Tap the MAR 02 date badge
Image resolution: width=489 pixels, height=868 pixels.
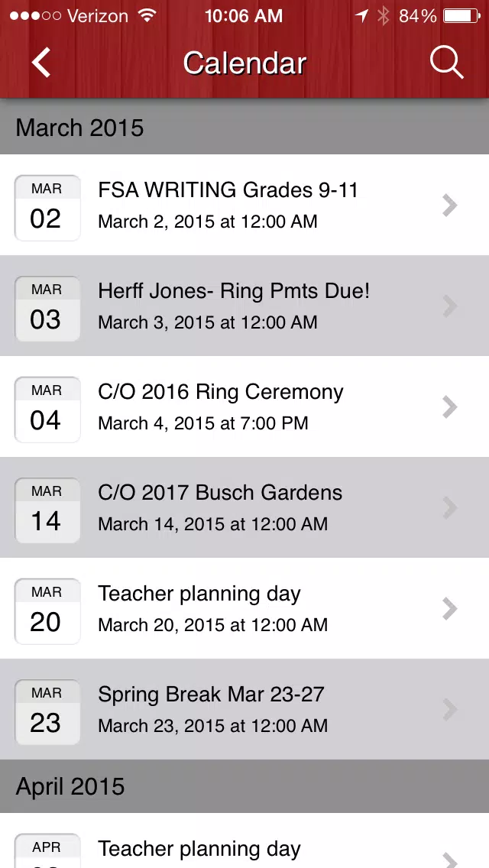(47, 208)
